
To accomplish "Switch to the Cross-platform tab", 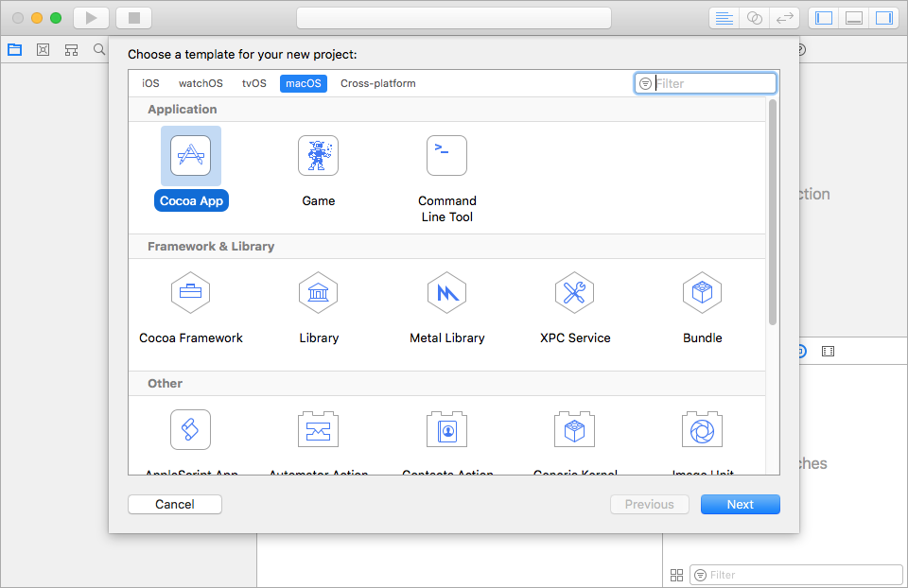I will 378,83.
